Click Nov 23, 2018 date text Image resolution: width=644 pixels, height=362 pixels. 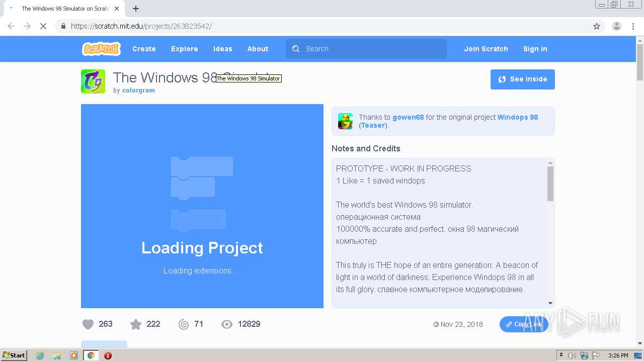click(462, 324)
